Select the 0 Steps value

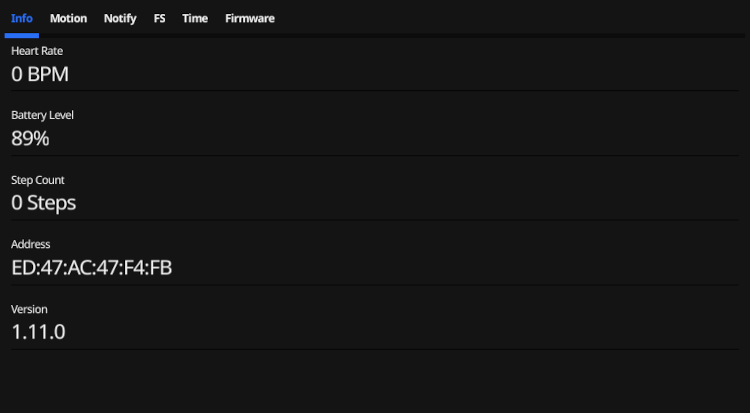pos(44,203)
